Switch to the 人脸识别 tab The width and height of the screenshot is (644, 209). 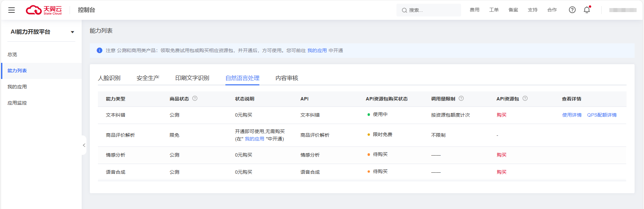(109, 78)
